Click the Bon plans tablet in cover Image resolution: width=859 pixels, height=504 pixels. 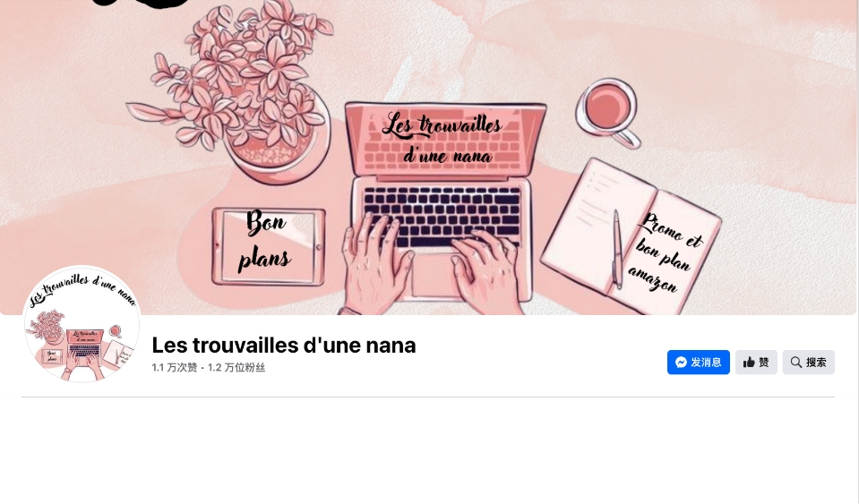(269, 246)
